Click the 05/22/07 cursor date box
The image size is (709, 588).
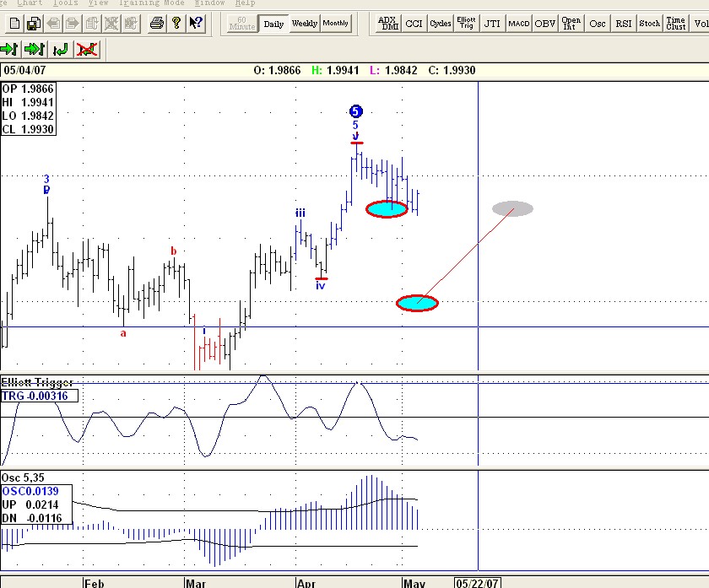tap(478, 583)
